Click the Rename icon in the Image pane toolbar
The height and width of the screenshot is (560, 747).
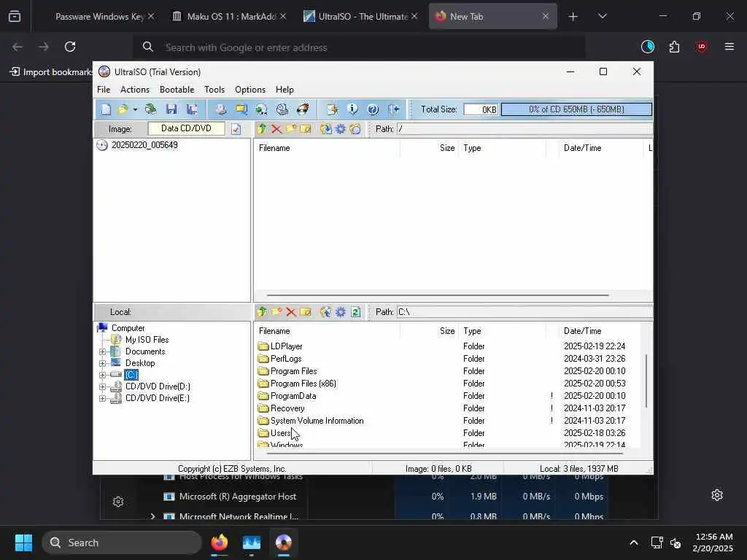coord(306,129)
